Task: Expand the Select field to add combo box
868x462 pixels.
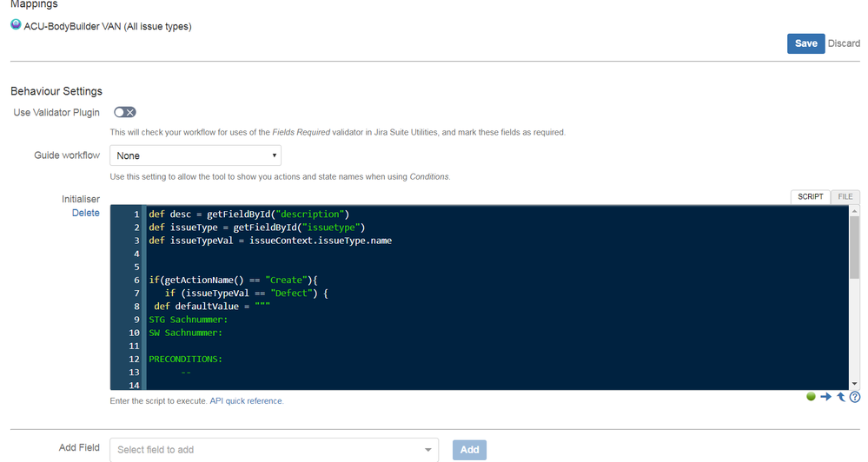Action: coord(274,450)
